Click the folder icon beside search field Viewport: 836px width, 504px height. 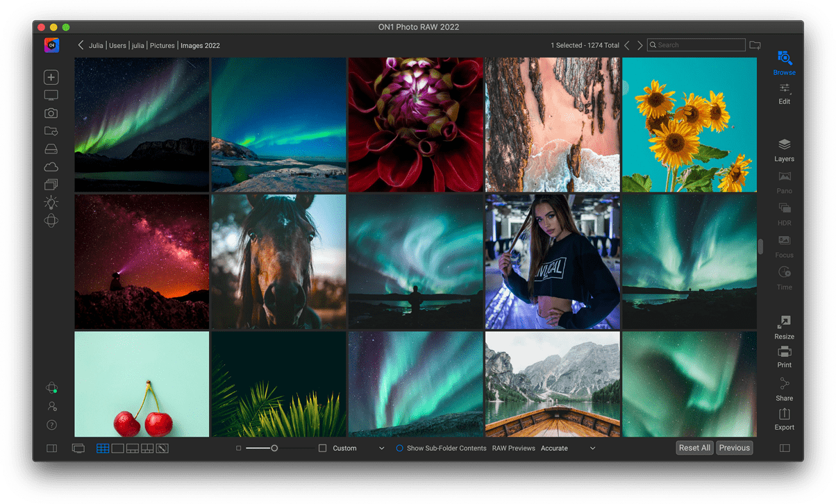click(x=755, y=45)
